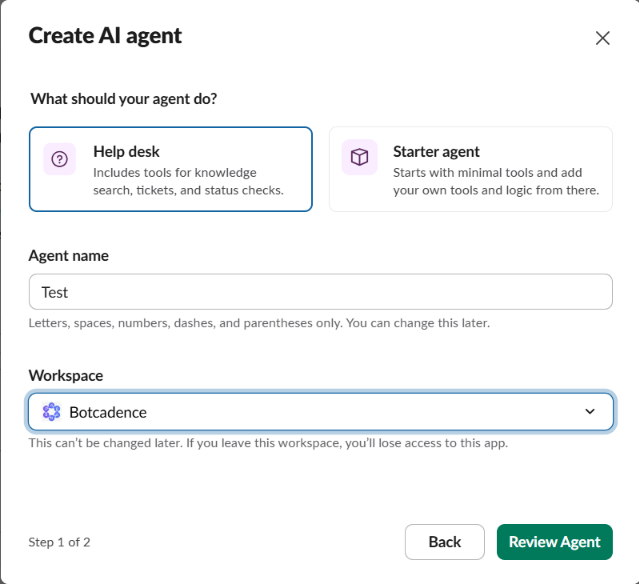
Task: Open the Workspace dropdown showing Botcadence
Action: pos(321,412)
